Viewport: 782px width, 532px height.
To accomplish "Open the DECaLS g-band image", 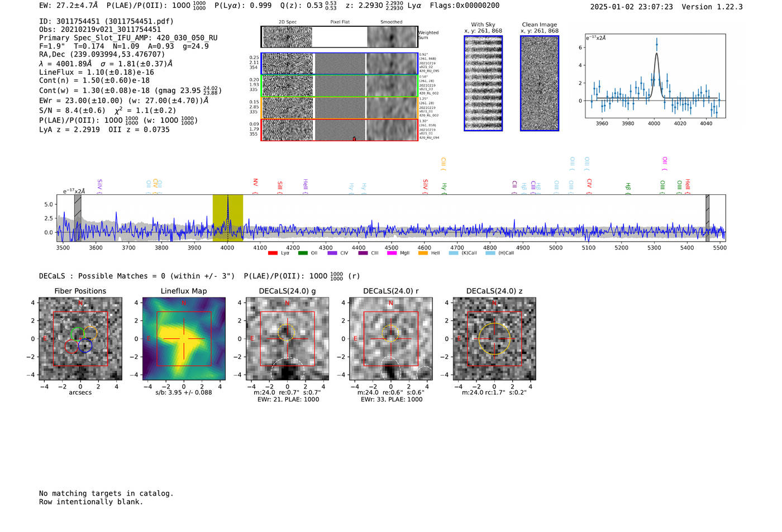I will (288, 339).
